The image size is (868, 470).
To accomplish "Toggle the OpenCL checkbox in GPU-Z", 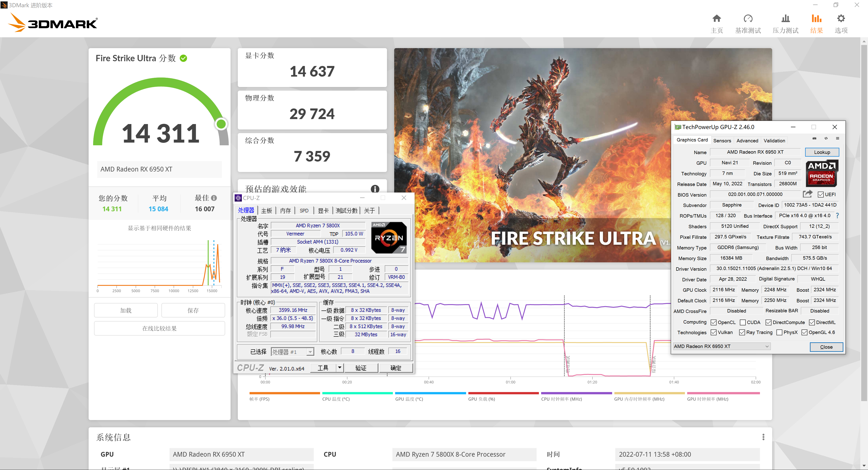I will point(713,322).
